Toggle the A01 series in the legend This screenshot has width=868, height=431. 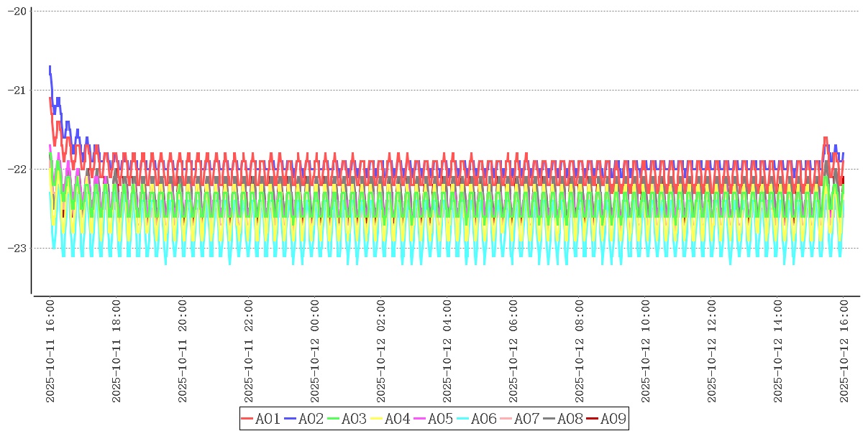pos(261,419)
